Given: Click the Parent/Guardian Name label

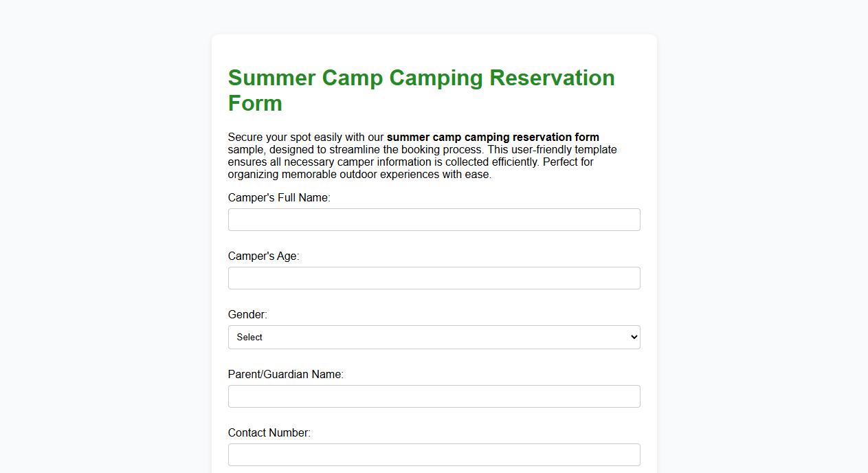Looking at the screenshot, I should [287, 374].
